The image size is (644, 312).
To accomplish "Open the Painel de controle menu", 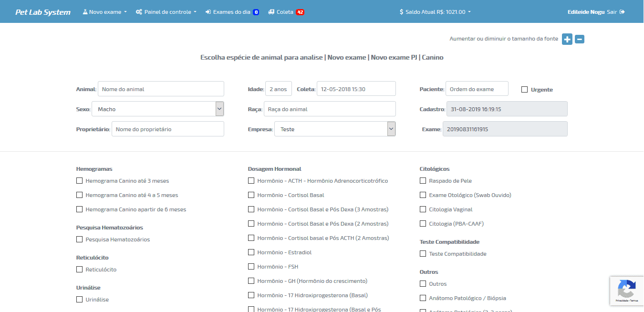I will click(x=166, y=12).
